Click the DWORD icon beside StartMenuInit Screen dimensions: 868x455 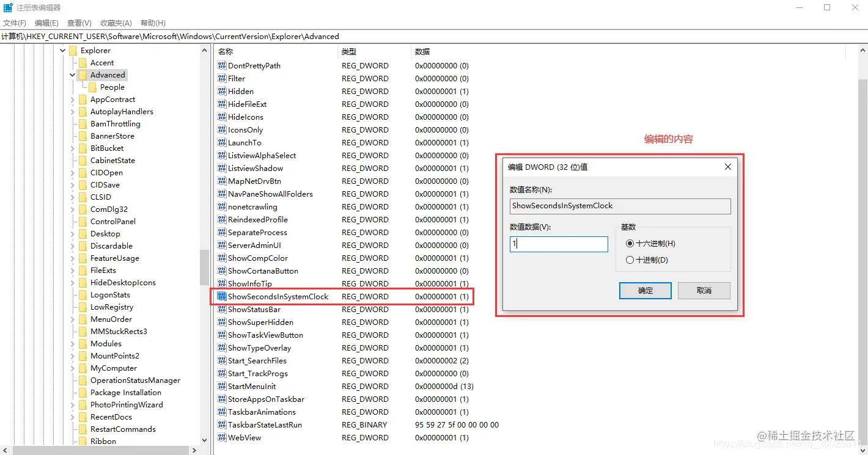tap(222, 386)
